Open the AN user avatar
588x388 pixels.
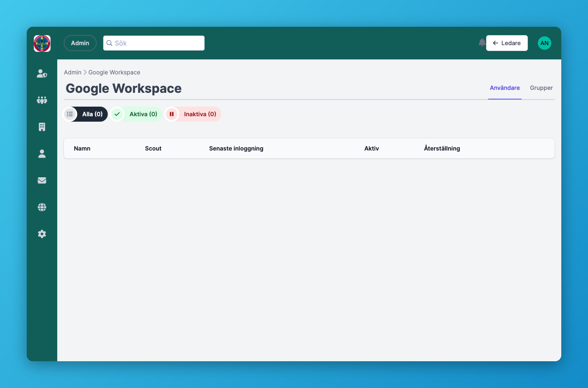(545, 43)
